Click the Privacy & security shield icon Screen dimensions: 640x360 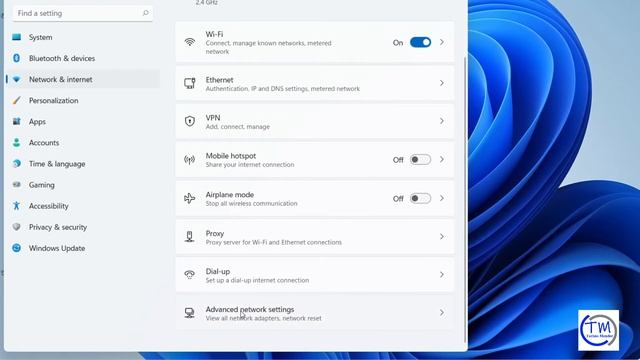click(16, 227)
